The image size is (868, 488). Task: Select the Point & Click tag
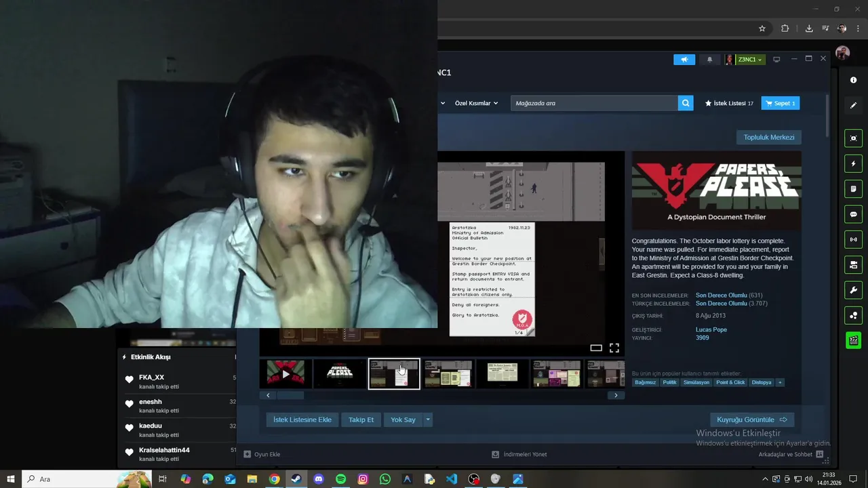click(x=730, y=382)
